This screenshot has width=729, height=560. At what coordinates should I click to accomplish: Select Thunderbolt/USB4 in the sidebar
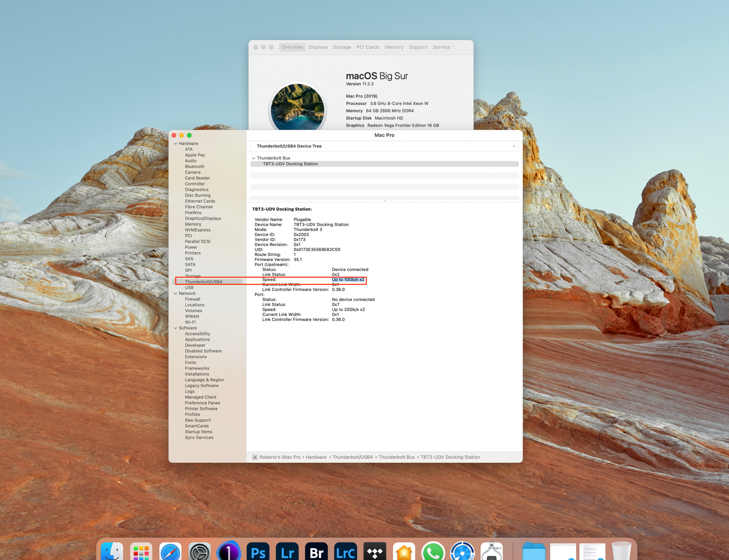(x=207, y=282)
